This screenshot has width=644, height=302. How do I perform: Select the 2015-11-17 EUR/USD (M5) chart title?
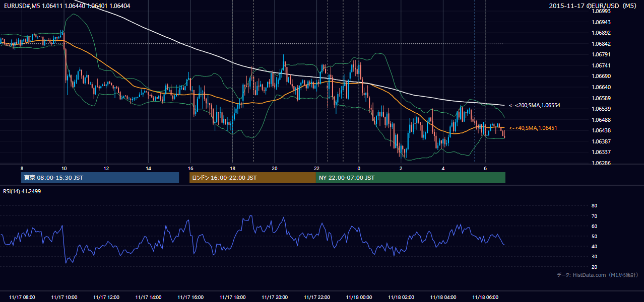[x=594, y=6]
